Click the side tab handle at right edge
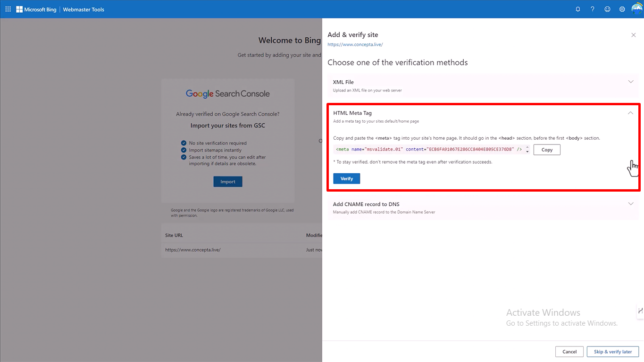This screenshot has height=362, width=644. pos(640,311)
